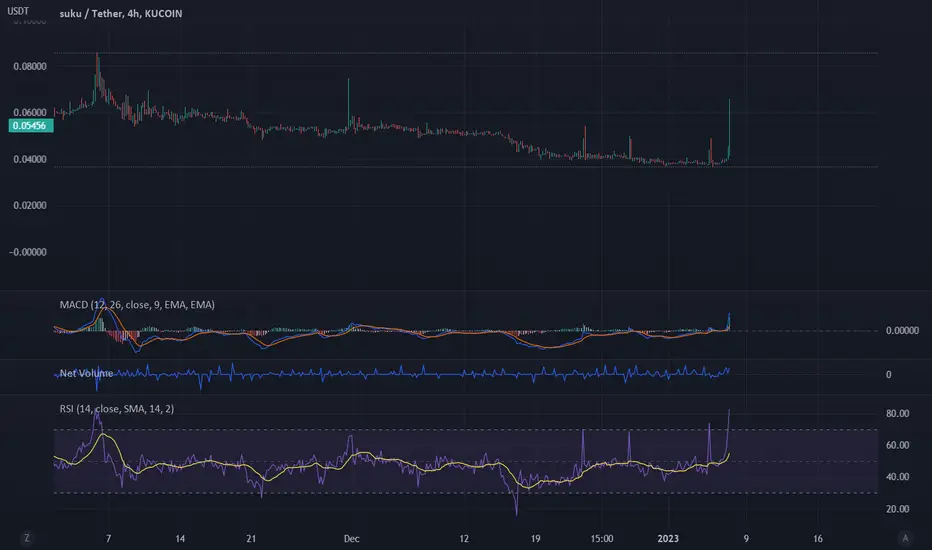This screenshot has height=550, width=932.
Task: Click the suku / Tether, 4h, KUCOIN title
Action: (x=121, y=13)
